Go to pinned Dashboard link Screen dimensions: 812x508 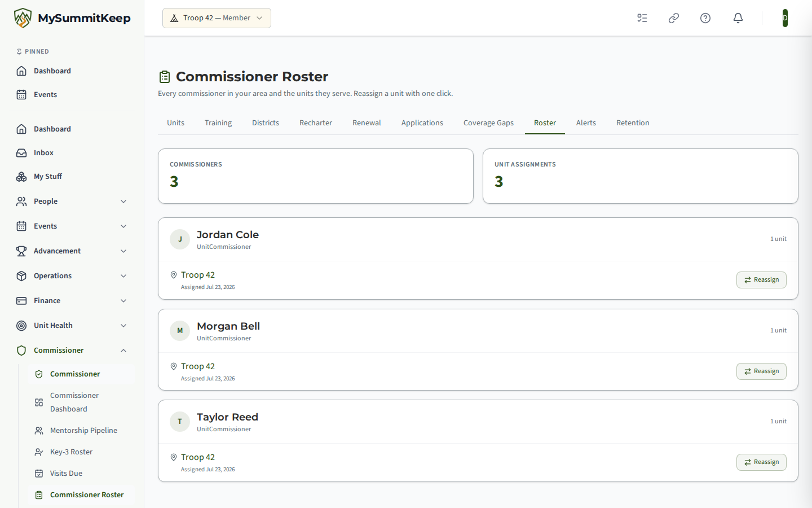[x=72, y=71]
